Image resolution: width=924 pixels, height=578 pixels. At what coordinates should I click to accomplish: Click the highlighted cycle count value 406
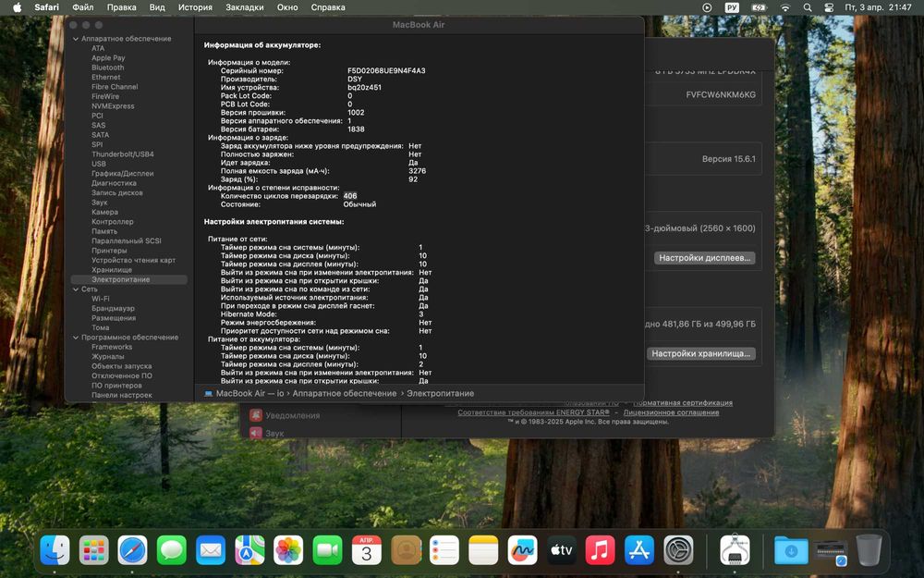click(x=350, y=196)
